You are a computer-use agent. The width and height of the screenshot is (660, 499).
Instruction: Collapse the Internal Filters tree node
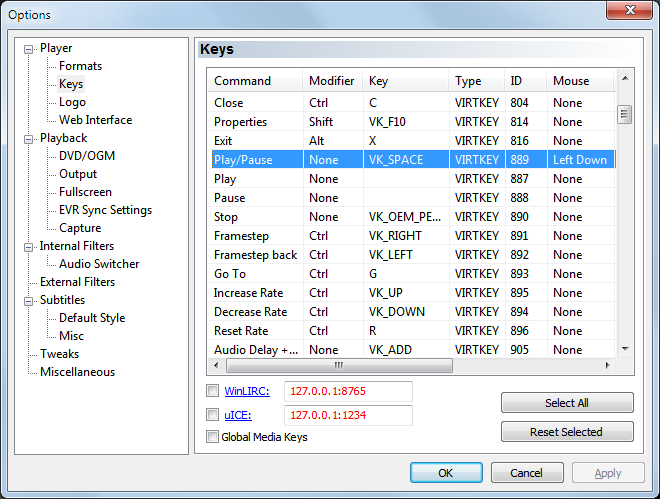point(28,247)
